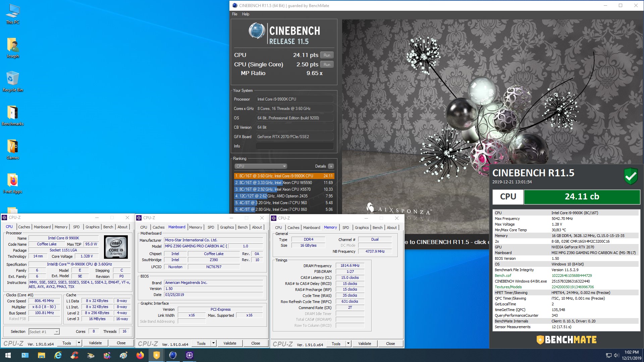Open File Explorer from the taskbar

[41, 355]
